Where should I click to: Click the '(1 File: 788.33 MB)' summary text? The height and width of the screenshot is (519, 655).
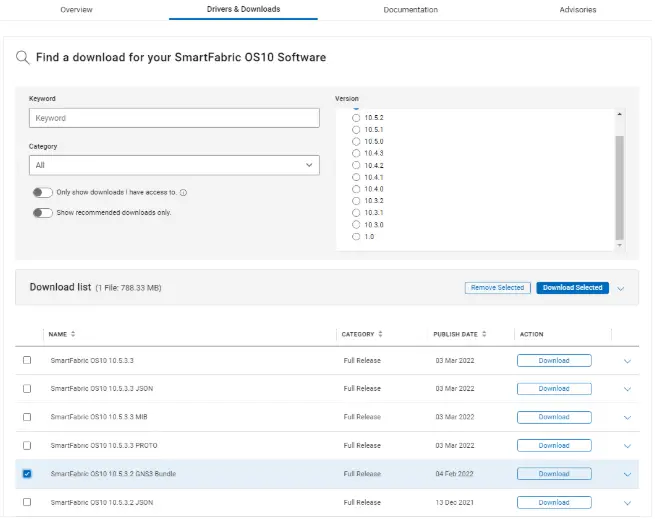(128, 288)
